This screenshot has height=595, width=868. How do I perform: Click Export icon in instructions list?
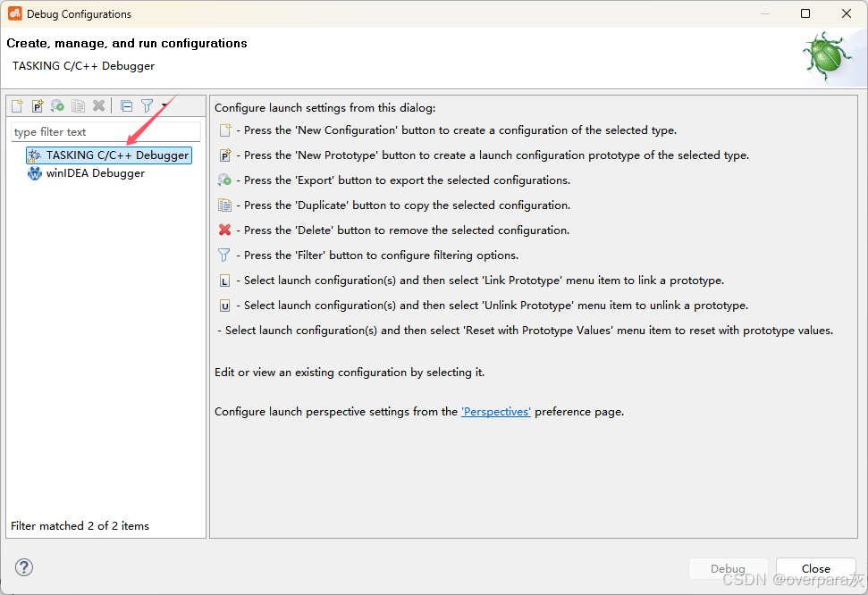pos(224,180)
